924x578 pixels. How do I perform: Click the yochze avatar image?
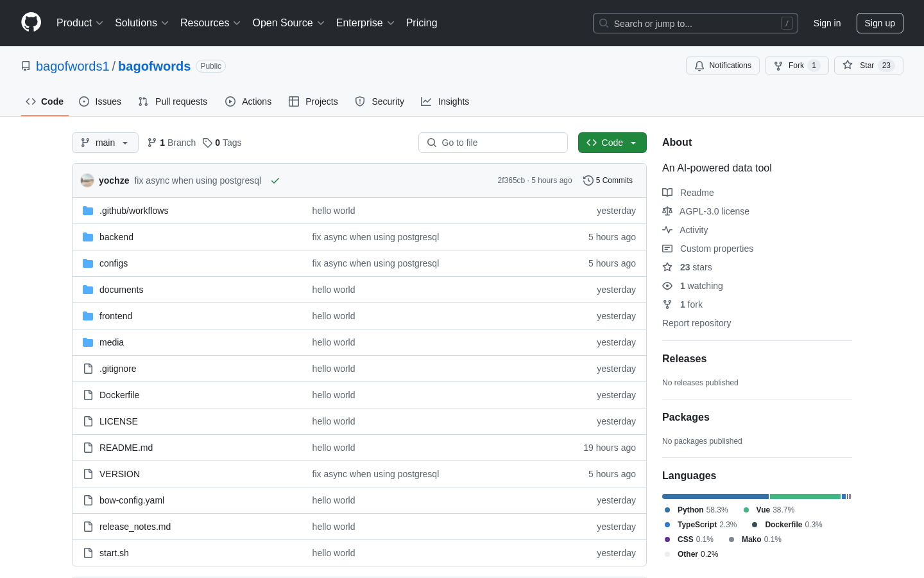click(x=87, y=180)
